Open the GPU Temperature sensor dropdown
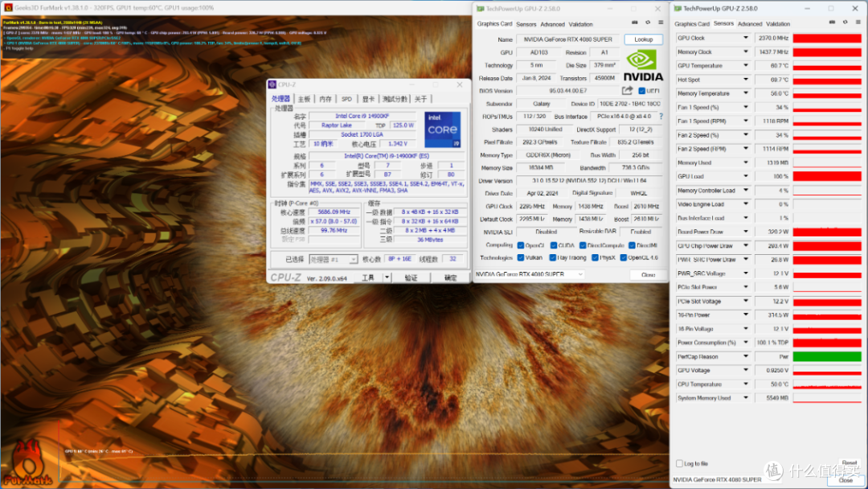Screen dimensions: 868x489 [x=746, y=65]
